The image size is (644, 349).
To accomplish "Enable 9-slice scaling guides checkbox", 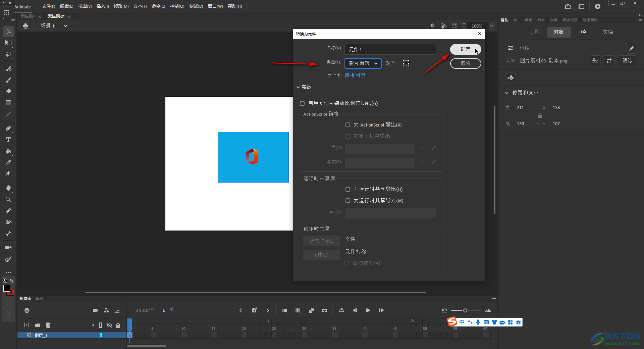I will coord(302,103).
